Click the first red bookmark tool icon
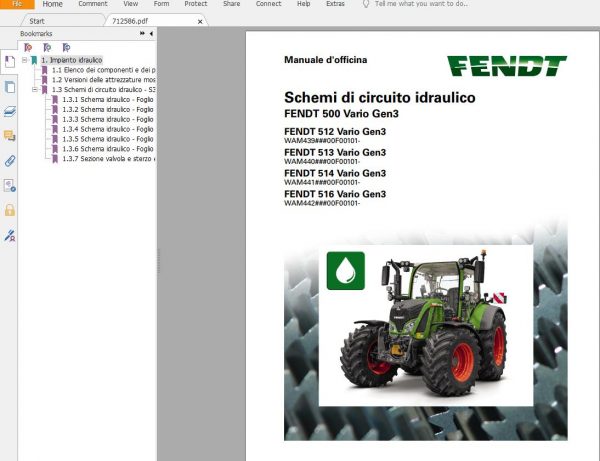The image size is (600, 461). (28, 47)
